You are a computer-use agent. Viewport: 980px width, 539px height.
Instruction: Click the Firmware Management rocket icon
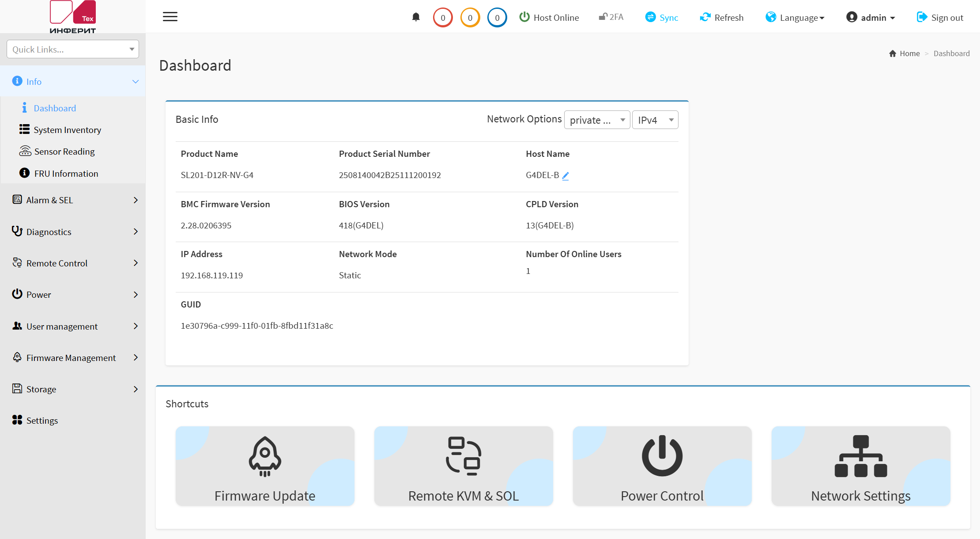pos(17,357)
